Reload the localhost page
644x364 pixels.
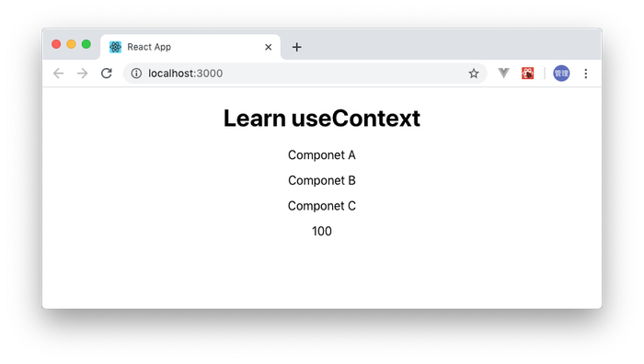tap(107, 74)
